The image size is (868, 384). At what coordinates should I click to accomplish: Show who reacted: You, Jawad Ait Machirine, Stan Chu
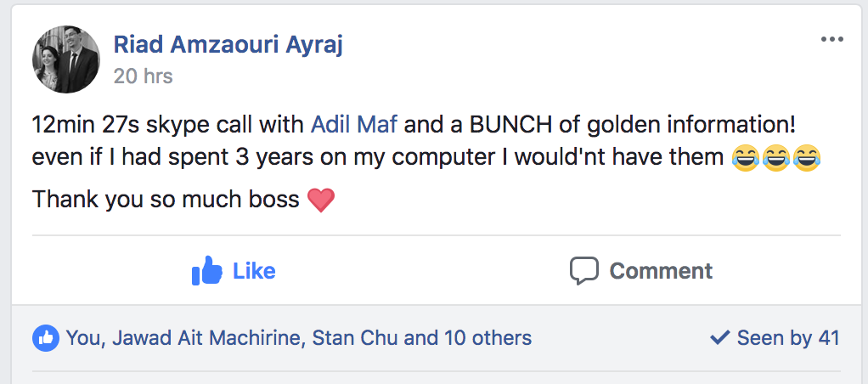click(298, 338)
